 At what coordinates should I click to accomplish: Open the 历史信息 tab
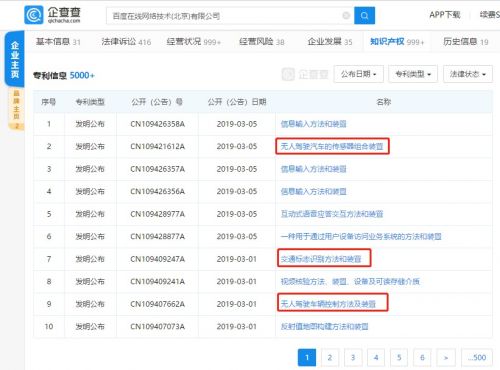coord(466,42)
